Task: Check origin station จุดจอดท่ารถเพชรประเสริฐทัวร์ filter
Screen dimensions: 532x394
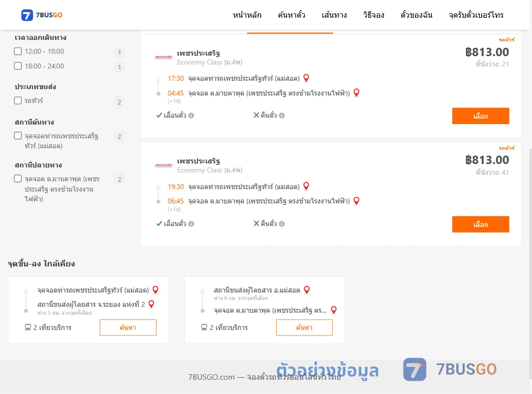Action: click(18, 136)
